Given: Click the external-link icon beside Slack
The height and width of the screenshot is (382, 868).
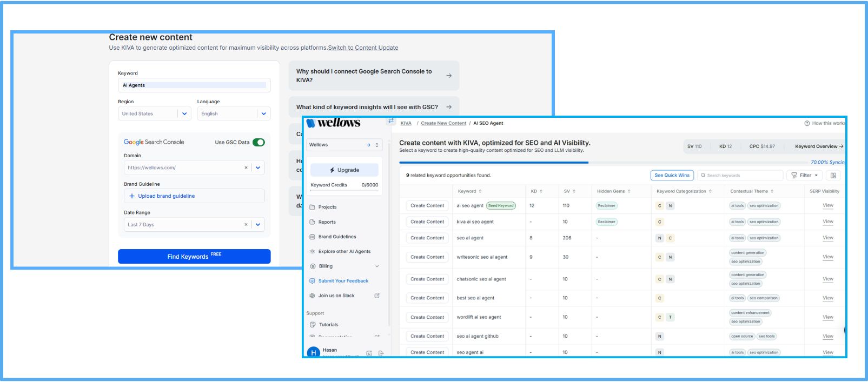Looking at the screenshot, I should (377, 296).
